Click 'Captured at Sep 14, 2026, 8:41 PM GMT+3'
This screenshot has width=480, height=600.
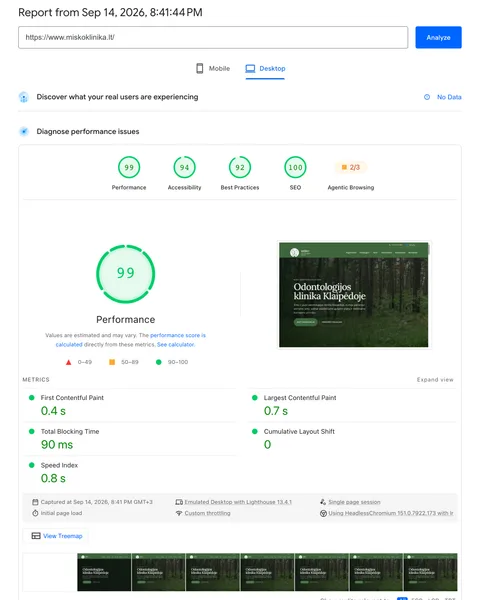[96, 502]
